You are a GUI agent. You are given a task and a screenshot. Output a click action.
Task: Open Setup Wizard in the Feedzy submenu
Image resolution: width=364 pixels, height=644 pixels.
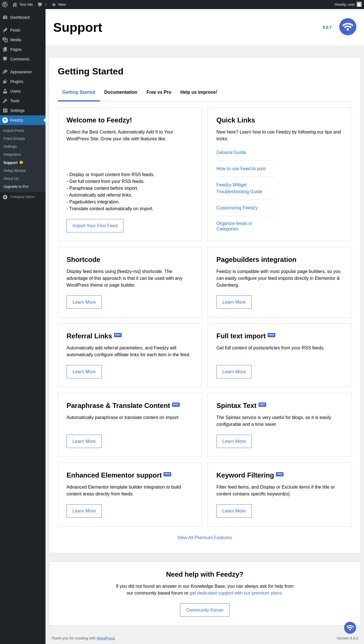point(15,171)
